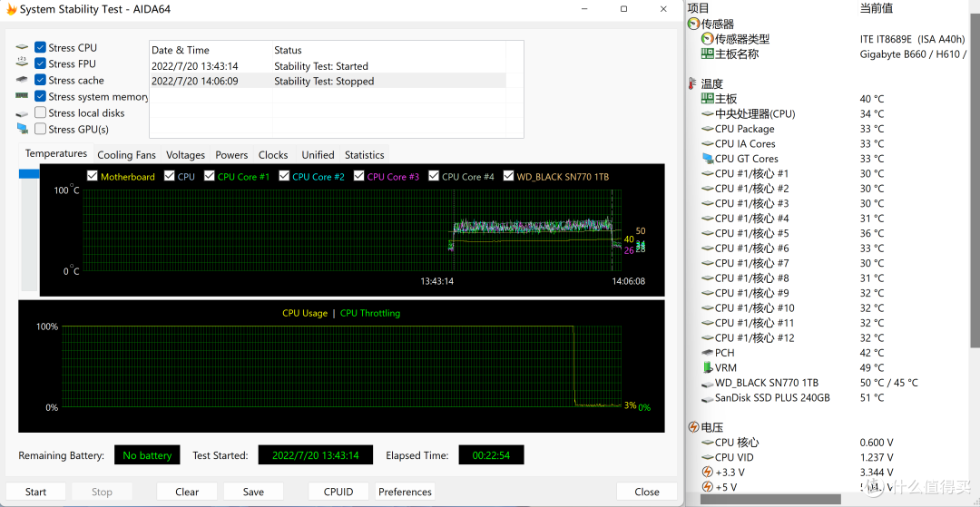Open the Preferences dialog button
Screen dimensions: 980x507
pyautogui.click(x=405, y=492)
